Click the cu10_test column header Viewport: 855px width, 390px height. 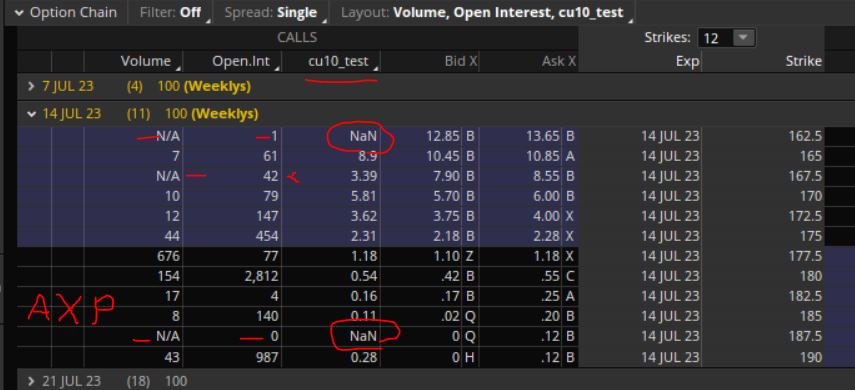pyautogui.click(x=338, y=61)
